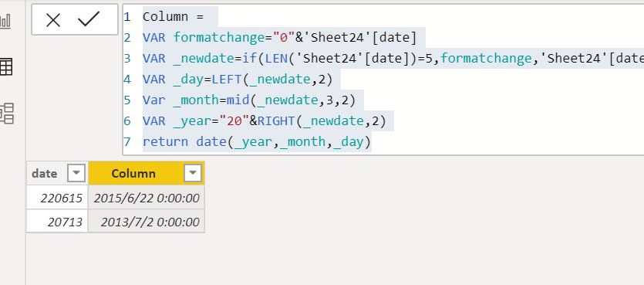The width and height of the screenshot is (644, 285).
Task: Click line number 7 in the editor
Action: pos(127,142)
